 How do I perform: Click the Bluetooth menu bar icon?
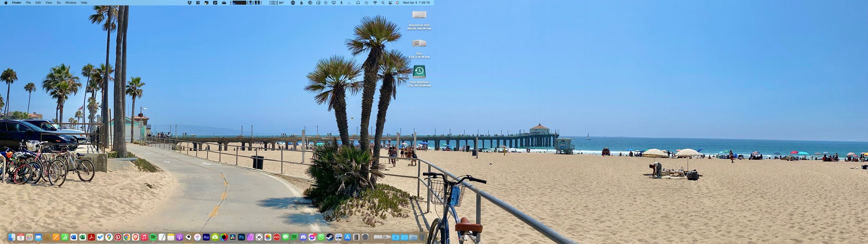tap(341, 3)
